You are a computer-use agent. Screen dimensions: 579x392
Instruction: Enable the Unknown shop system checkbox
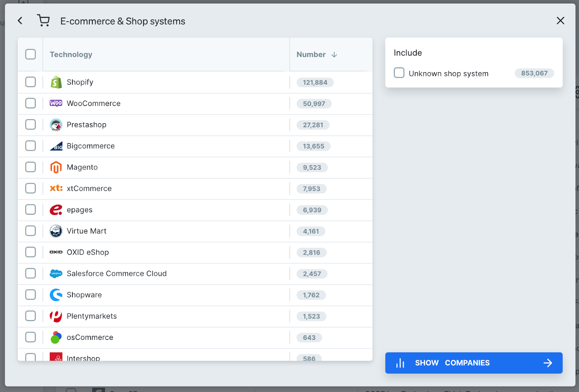point(399,73)
